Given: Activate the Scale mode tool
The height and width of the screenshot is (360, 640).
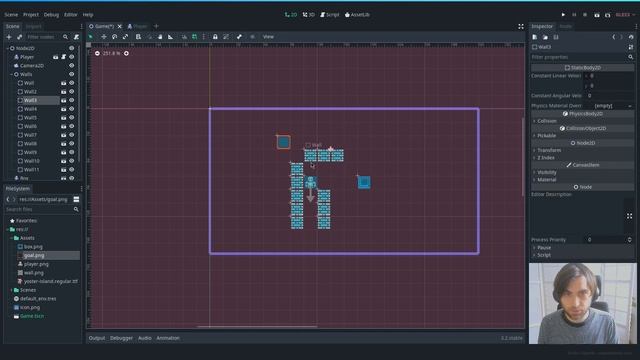Looking at the screenshot, I should [x=125, y=37].
